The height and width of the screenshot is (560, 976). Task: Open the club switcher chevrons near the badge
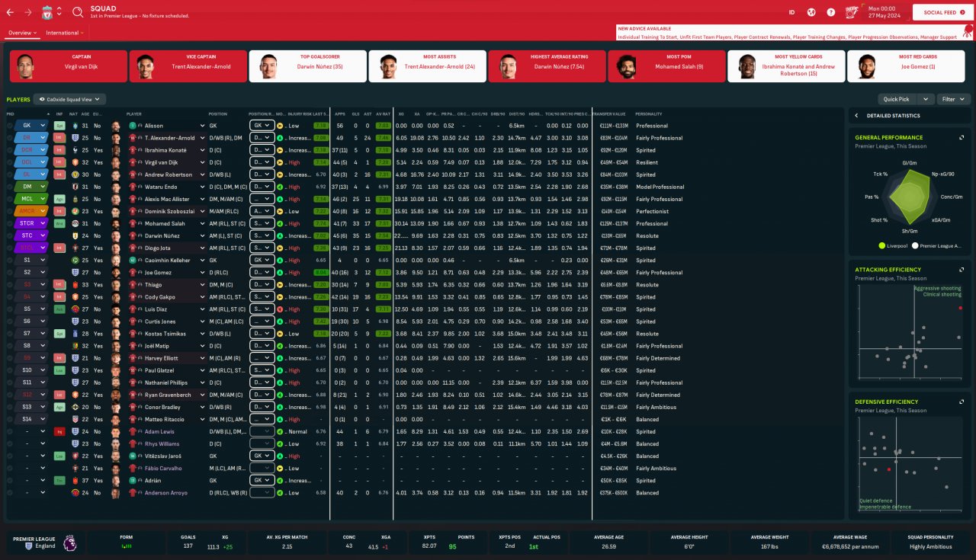(59, 12)
